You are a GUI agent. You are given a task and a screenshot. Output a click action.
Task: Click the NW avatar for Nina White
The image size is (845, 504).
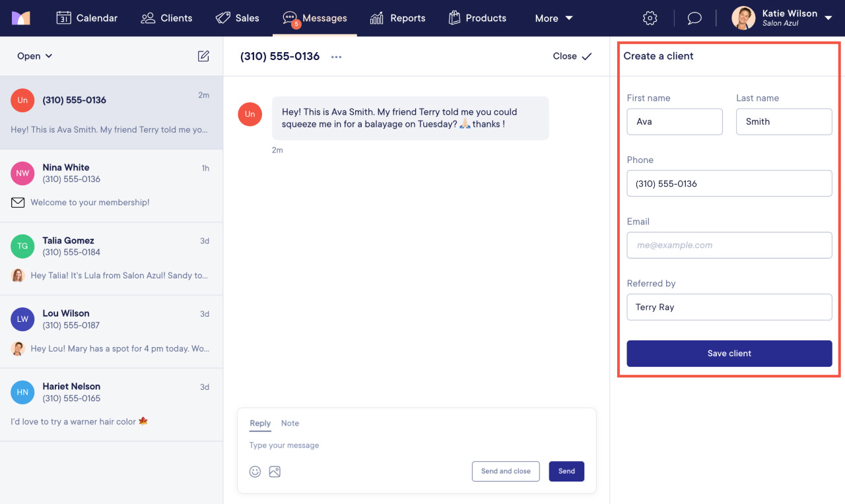22,173
